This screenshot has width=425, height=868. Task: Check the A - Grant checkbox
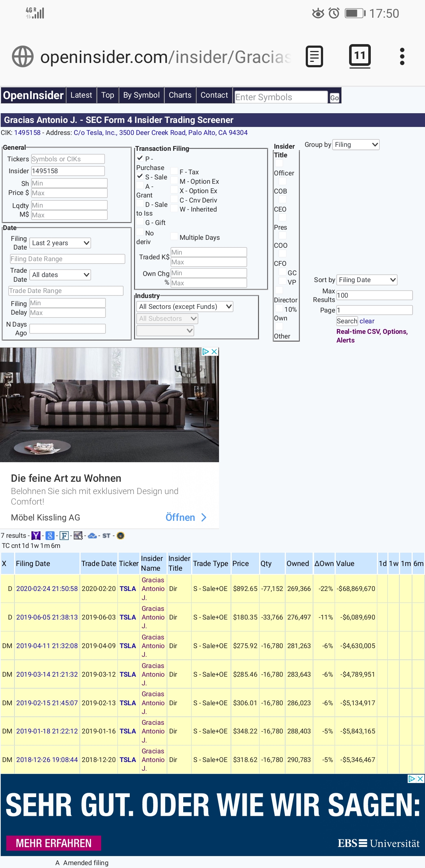(x=140, y=186)
